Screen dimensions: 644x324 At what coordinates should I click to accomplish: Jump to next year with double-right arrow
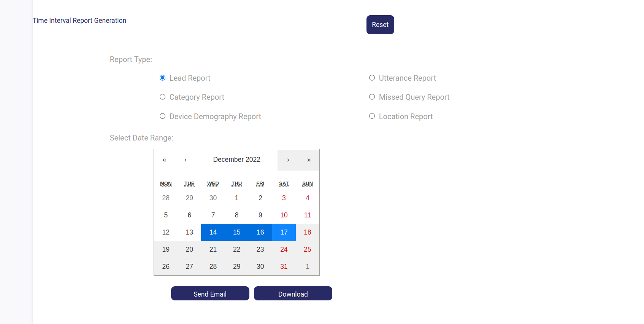click(309, 160)
